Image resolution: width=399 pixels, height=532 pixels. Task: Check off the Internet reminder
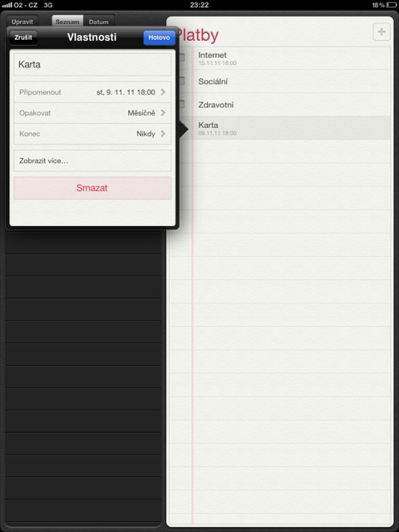181,57
